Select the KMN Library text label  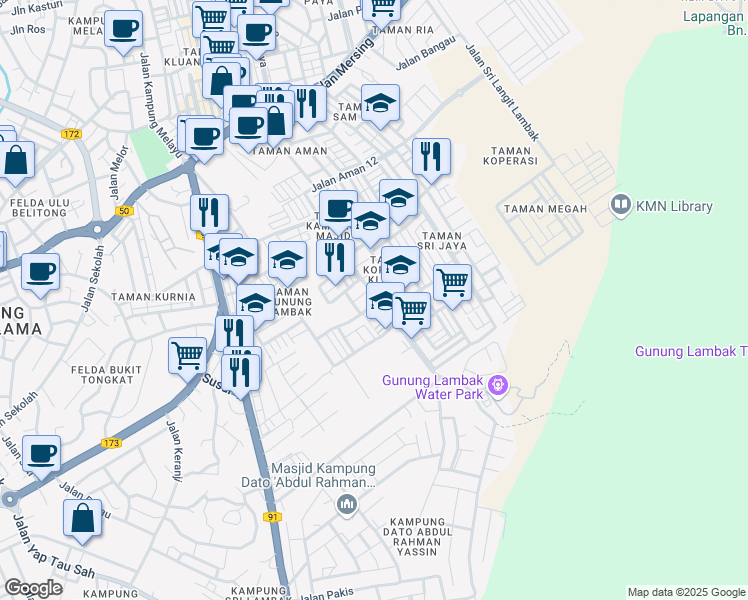pos(674,206)
